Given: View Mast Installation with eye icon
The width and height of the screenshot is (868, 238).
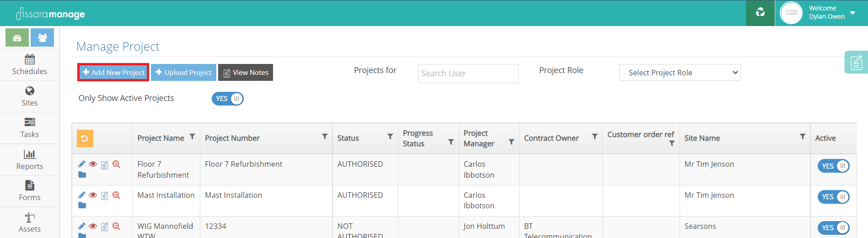Looking at the screenshot, I should 93,195.
